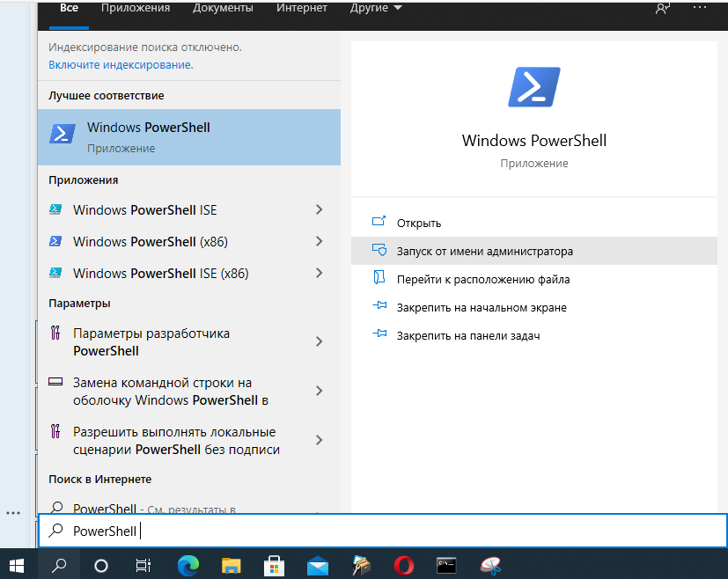Open the Другие dropdown filter
The image size is (728, 579).
point(376,8)
